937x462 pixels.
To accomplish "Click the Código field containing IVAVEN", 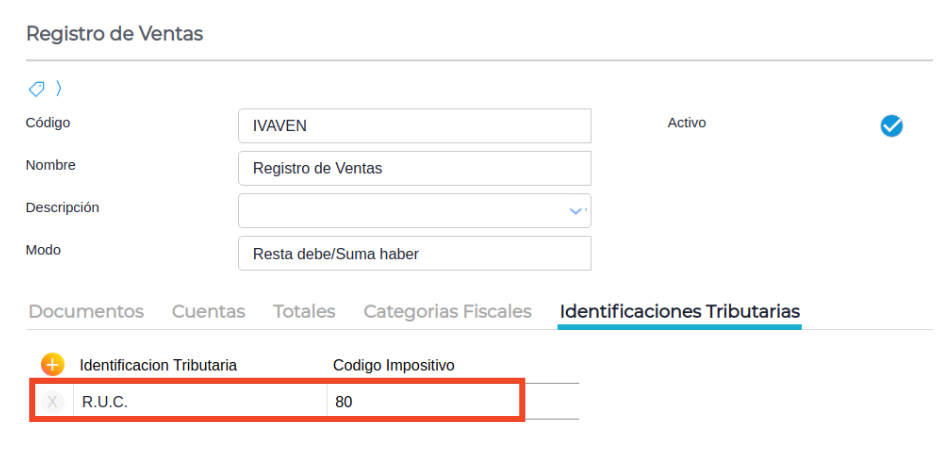I will click(414, 126).
